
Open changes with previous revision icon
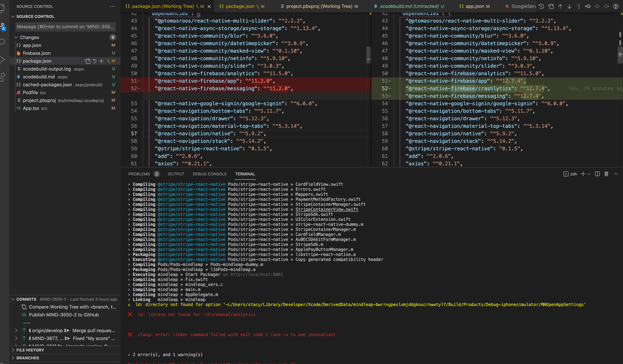(588, 6)
